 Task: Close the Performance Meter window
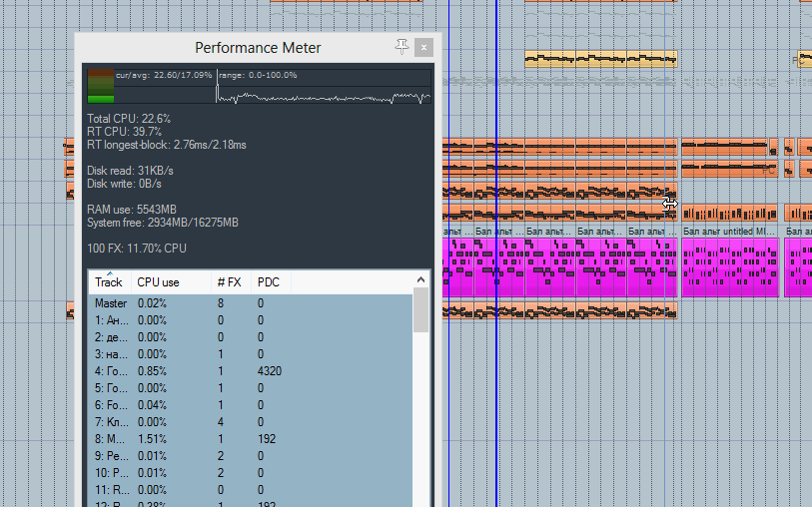click(x=423, y=48)
